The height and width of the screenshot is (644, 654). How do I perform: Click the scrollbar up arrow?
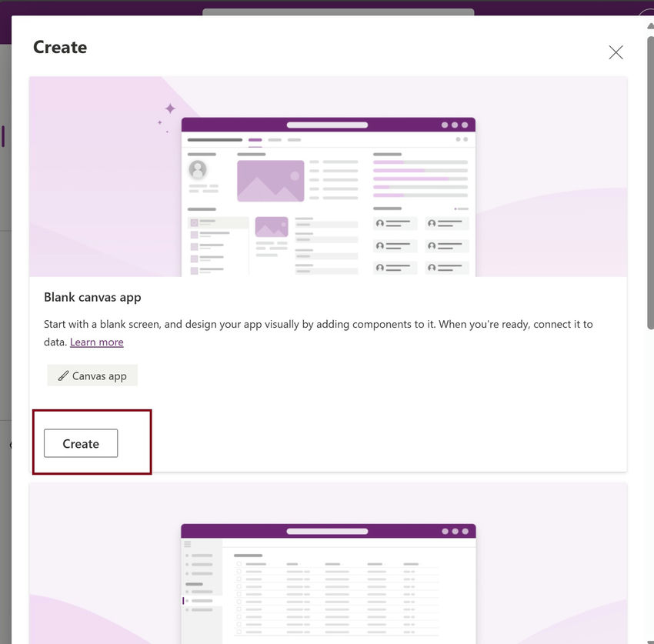click(650, 26)
